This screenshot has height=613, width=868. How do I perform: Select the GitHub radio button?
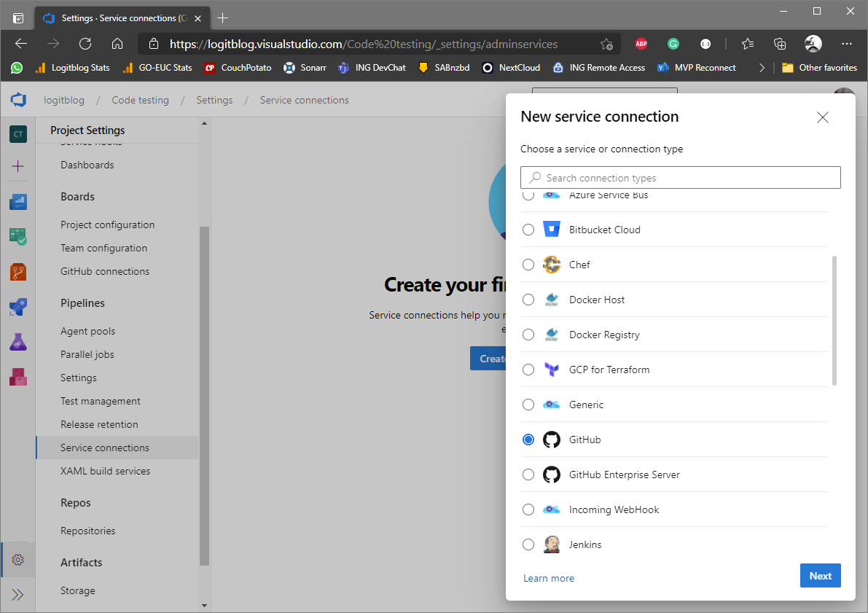click(x=528, y=439)
